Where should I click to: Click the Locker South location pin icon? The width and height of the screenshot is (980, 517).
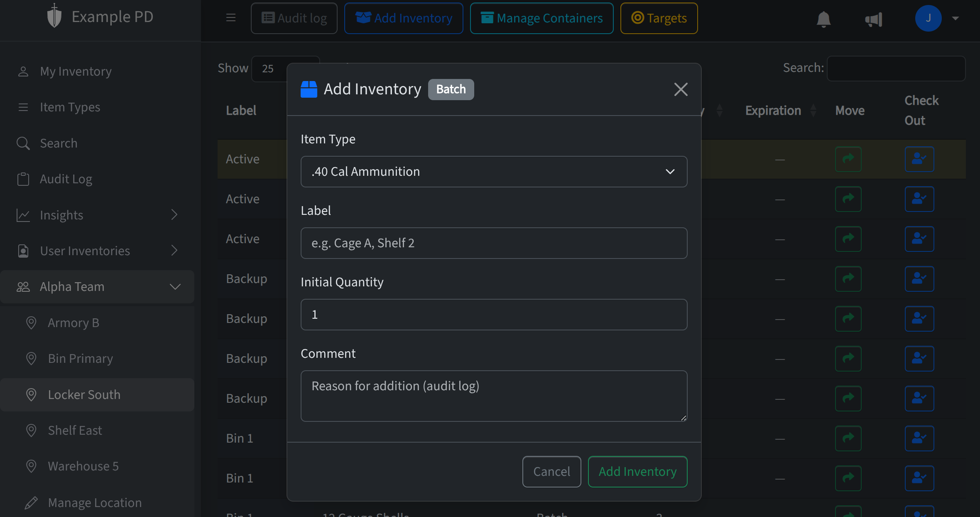point(32,394)
